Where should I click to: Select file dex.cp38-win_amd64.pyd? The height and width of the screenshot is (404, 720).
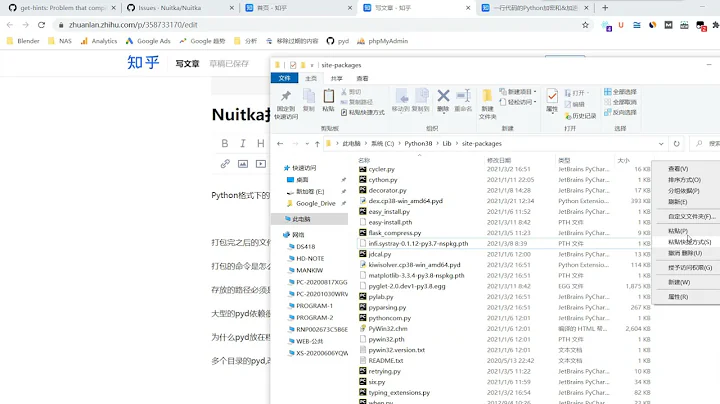pos(405,201)
